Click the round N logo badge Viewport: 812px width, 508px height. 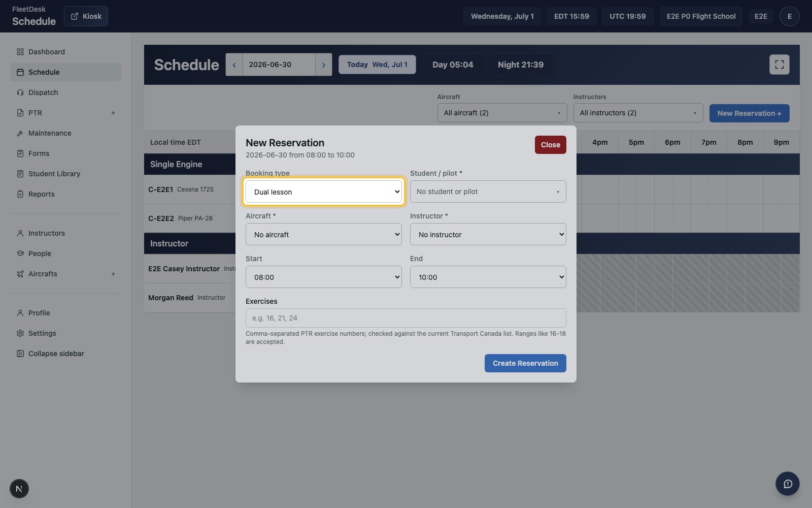pyautogui.click(x=19, y=489)
